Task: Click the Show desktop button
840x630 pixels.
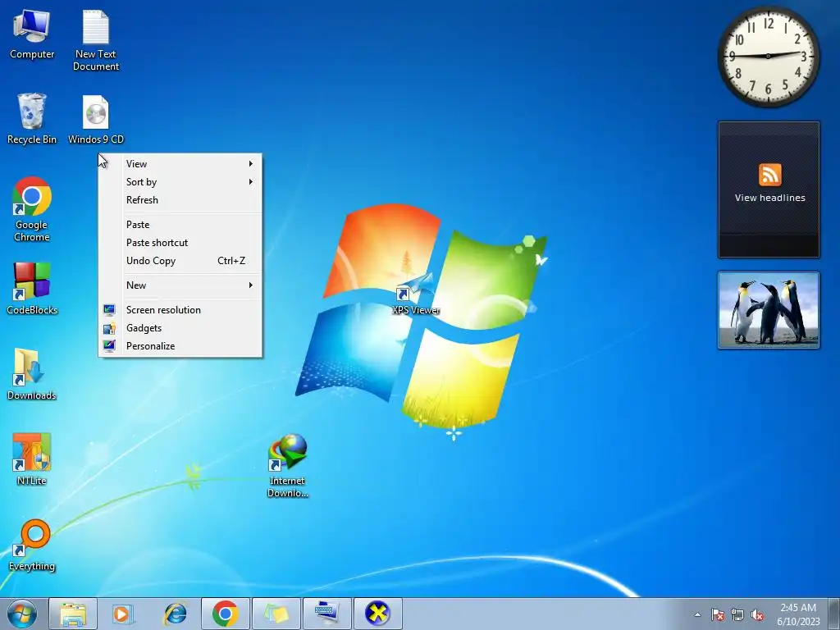Action: point(834,614)
